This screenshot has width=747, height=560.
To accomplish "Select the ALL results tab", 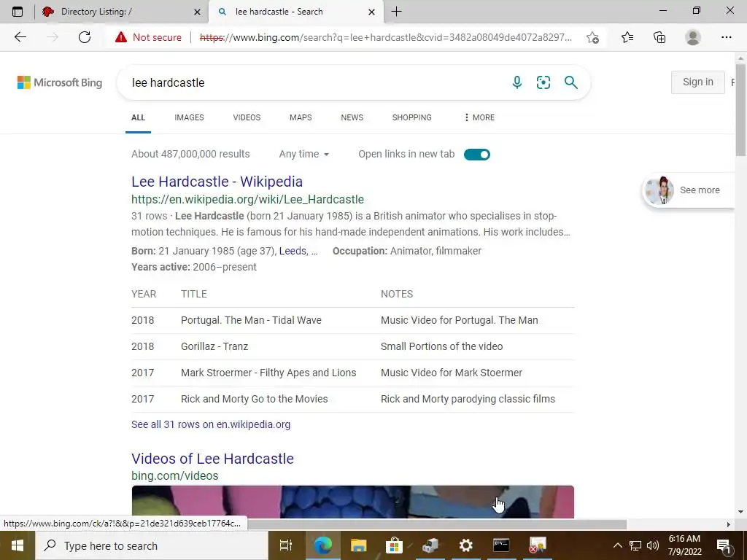I will [x=138, y=117].
